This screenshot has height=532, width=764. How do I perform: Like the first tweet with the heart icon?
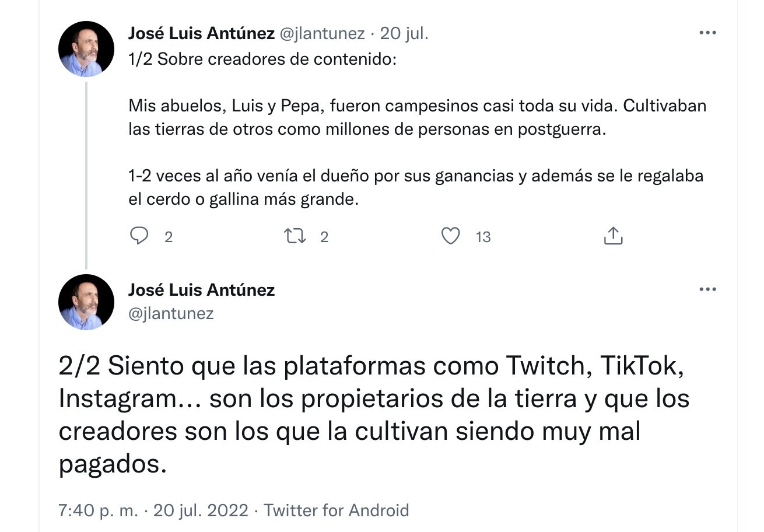point(450,236)
